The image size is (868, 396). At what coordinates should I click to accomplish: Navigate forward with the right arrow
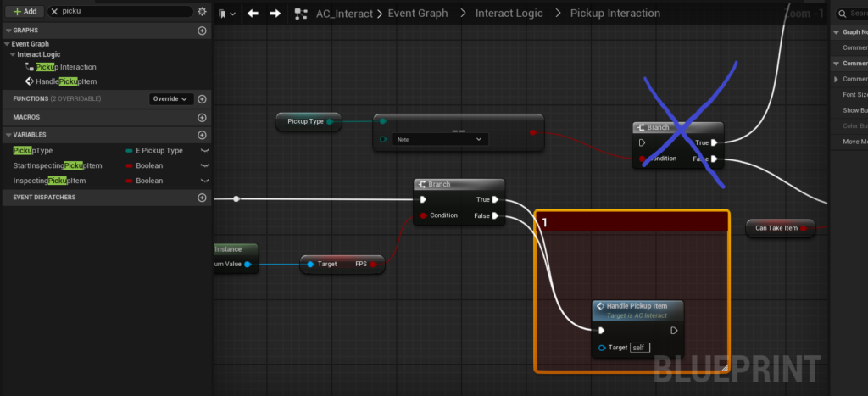point(275,14)
